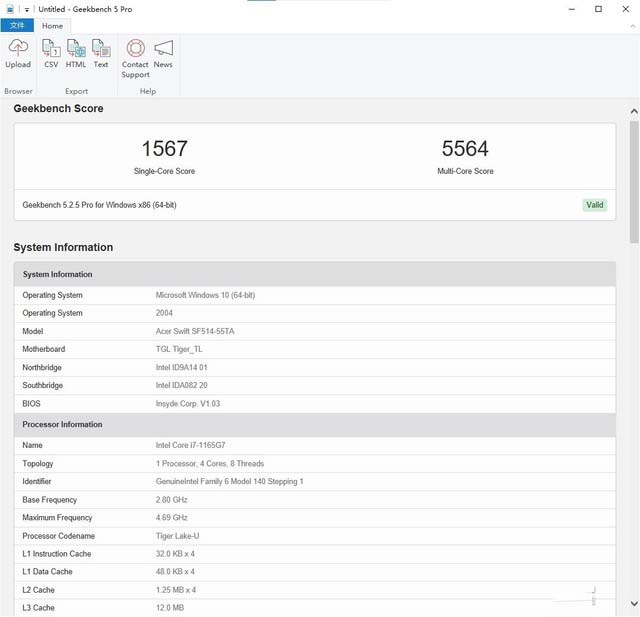Click the multi-core score 5564

point(465,148)
